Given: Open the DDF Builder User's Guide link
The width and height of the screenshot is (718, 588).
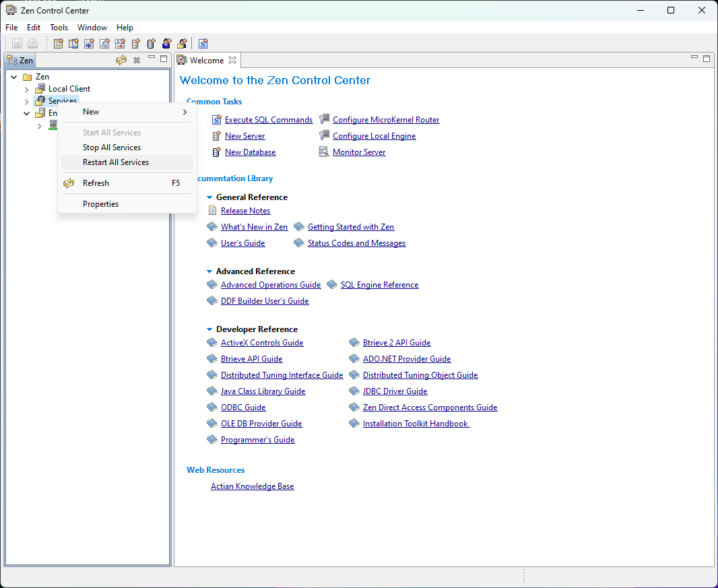Looking at the screenshot, I should 265,301.
